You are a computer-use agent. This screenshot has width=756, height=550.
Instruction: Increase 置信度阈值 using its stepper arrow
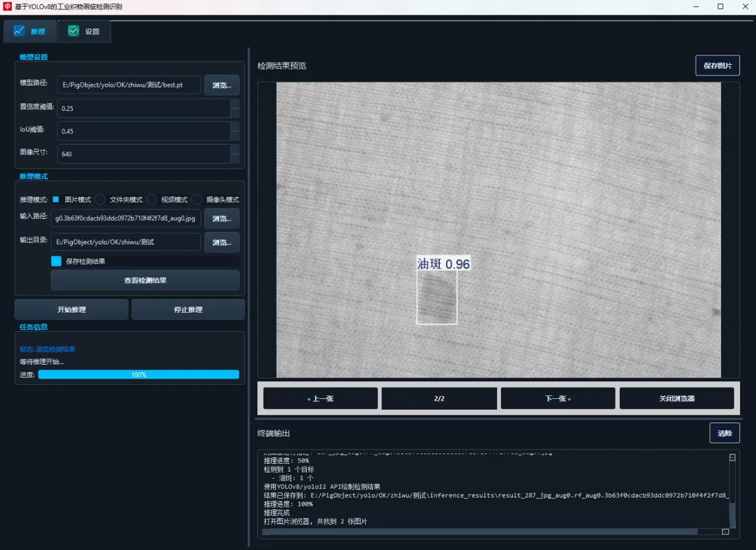(x=235, y=105)
